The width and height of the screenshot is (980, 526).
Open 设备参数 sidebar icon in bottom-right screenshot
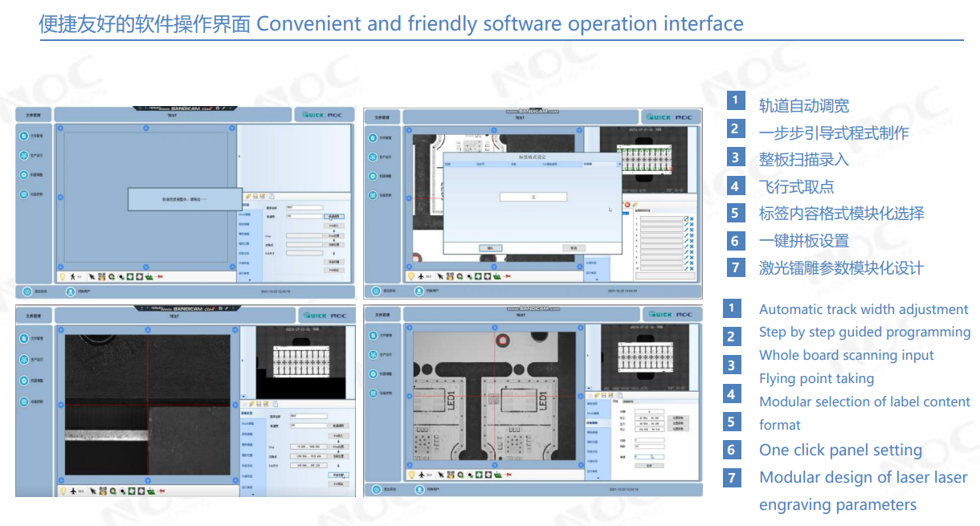click(x=373, y=393)
